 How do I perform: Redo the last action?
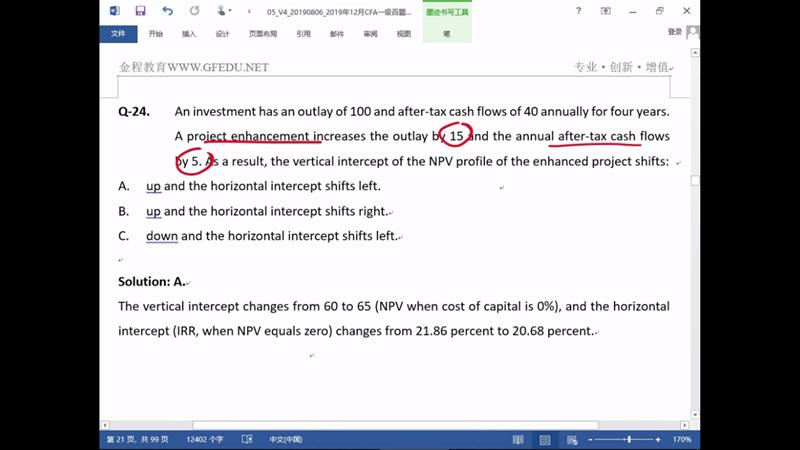[x=194, y=11]
